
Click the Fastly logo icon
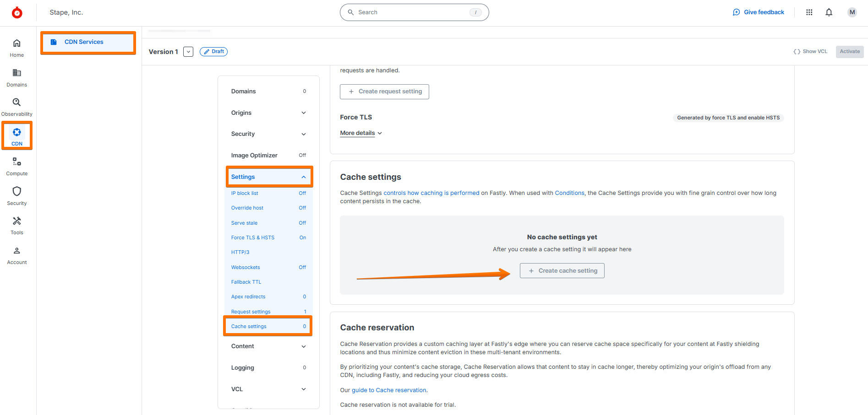pos(17,12)
